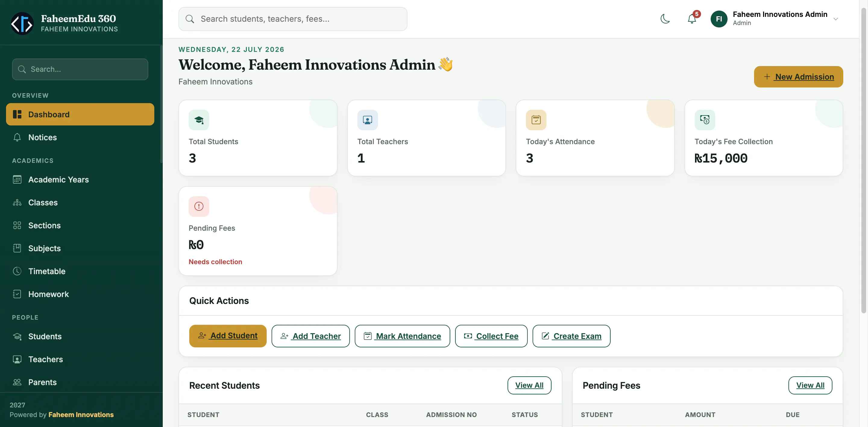Click the FaheemEdu 360 logo icon
Screen dimensions: 868x427
[x=22, y=24]
